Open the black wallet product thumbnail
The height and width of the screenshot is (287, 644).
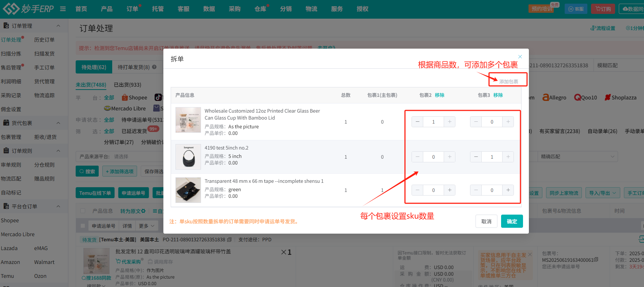(188, 190)
